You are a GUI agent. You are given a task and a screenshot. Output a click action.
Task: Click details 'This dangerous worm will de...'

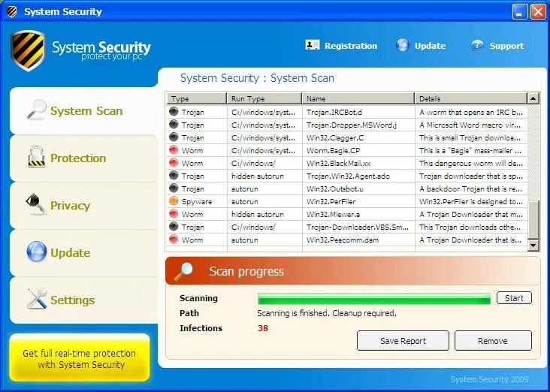pyautogui.click(x=470, y=164)
